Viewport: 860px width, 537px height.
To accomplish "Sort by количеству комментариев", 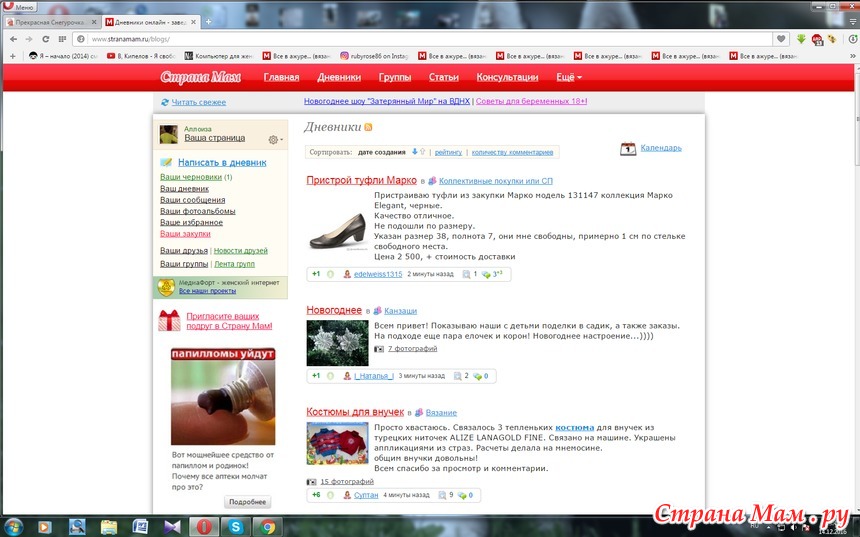I will (512, 152).
